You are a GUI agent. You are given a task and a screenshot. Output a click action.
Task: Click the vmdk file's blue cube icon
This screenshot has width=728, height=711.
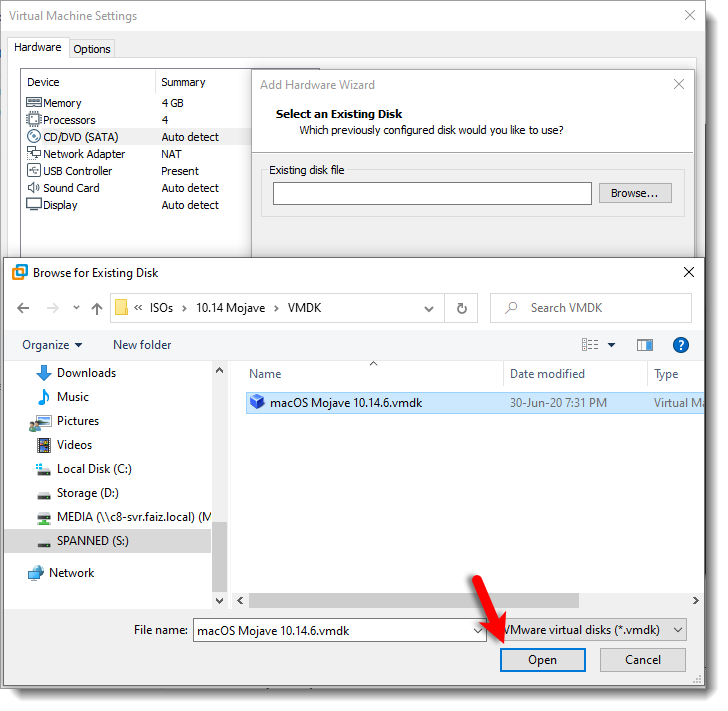257,402
